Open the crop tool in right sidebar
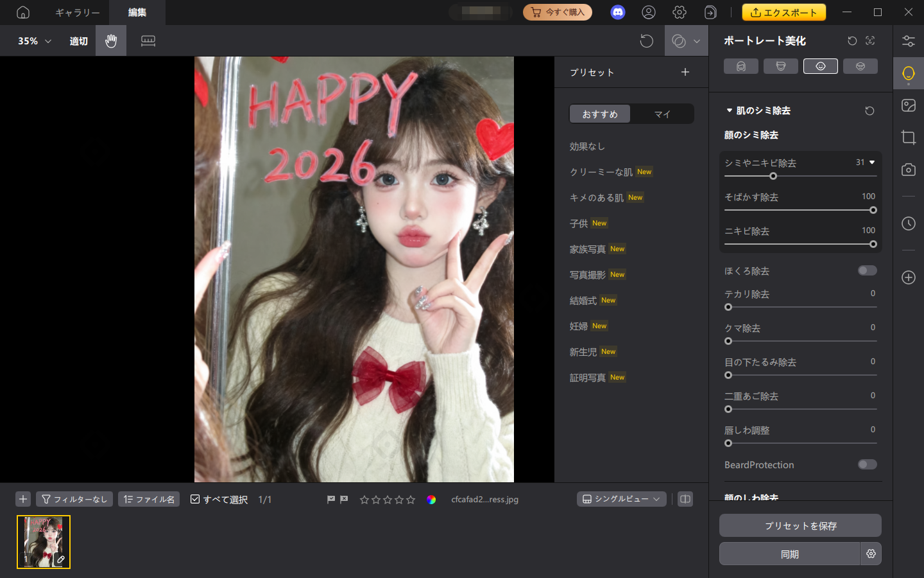This screenshot has width=924, height=578. (x=908, y=137)
